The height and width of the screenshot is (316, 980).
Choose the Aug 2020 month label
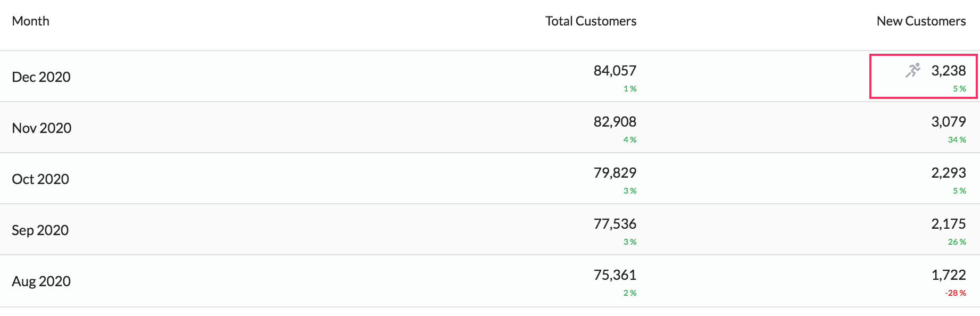(41, 281)
